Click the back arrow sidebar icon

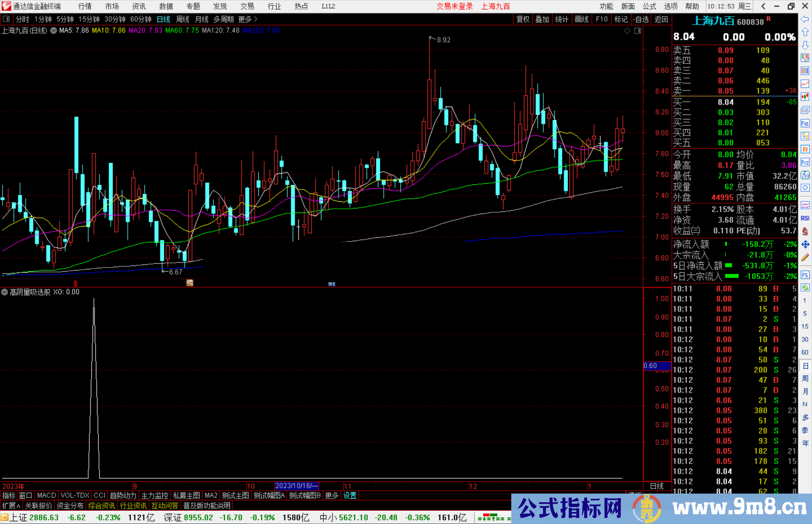805,19
